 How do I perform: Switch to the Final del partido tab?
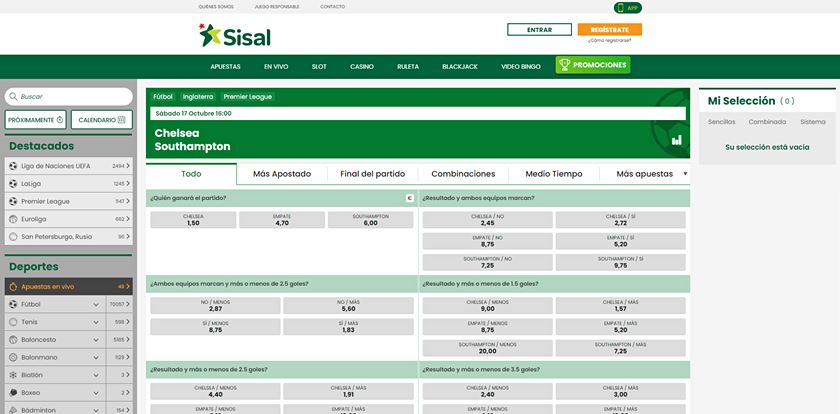pyautogui.click(x=372, y=174)
